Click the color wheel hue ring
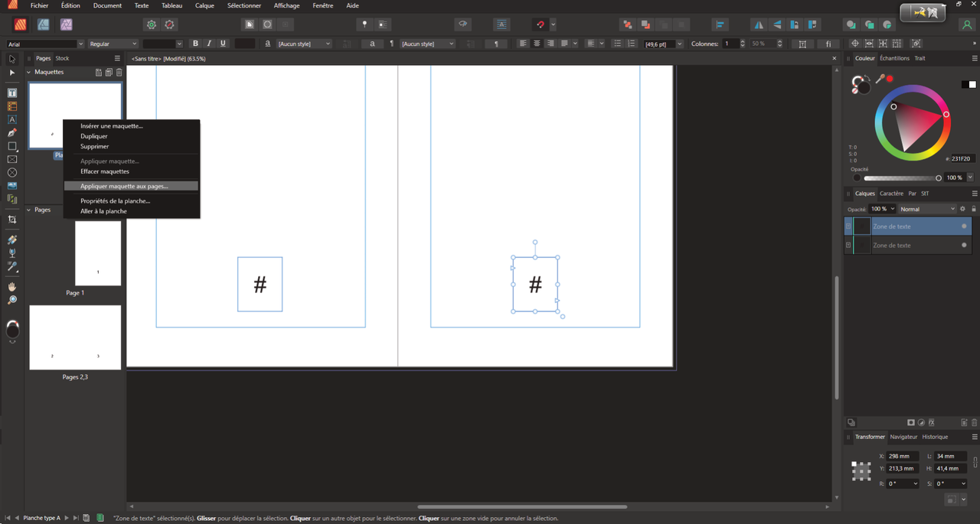Screen dimensions: 980x524 point(913,89)
